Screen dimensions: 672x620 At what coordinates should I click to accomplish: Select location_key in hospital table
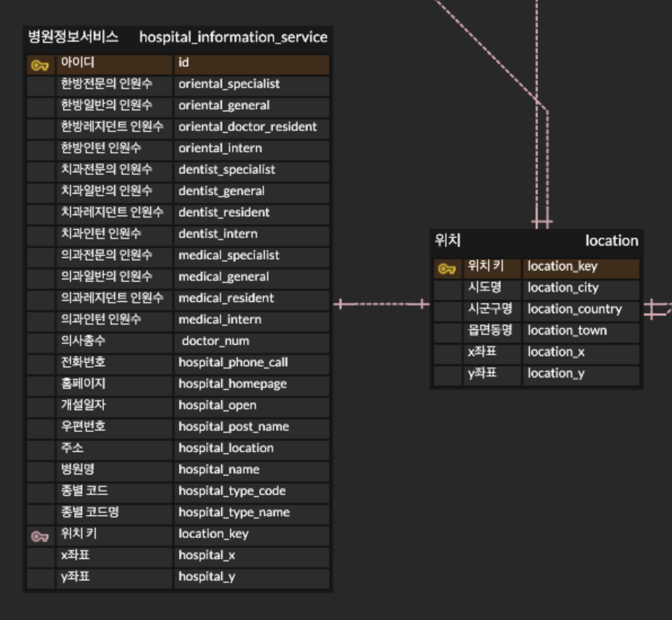coord(251,536)
